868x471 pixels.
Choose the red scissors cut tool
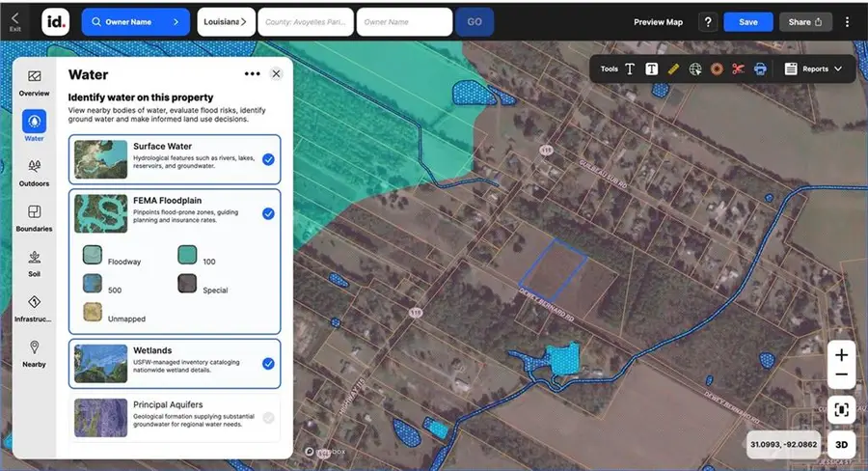(x=738, y=69)
